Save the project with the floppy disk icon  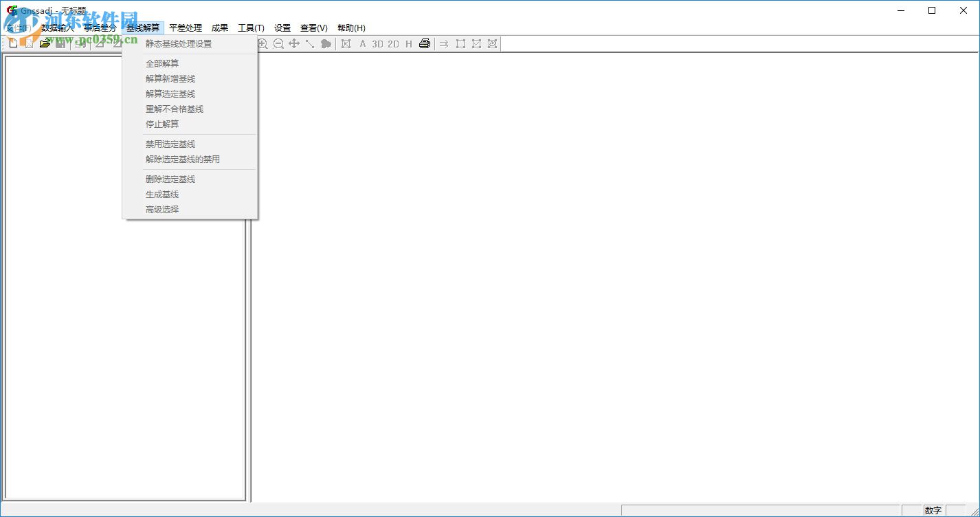pyautogui.click(x=60, y=44)
